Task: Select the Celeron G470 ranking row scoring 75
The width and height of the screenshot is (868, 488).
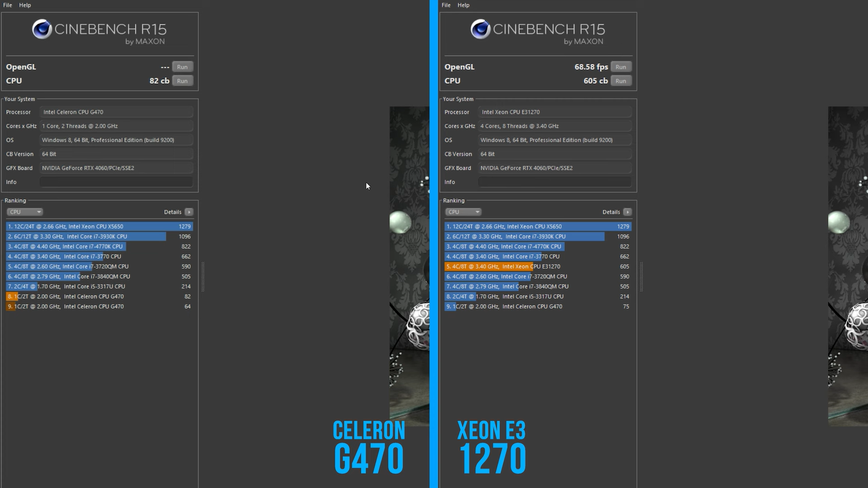Action: point(538,306)
